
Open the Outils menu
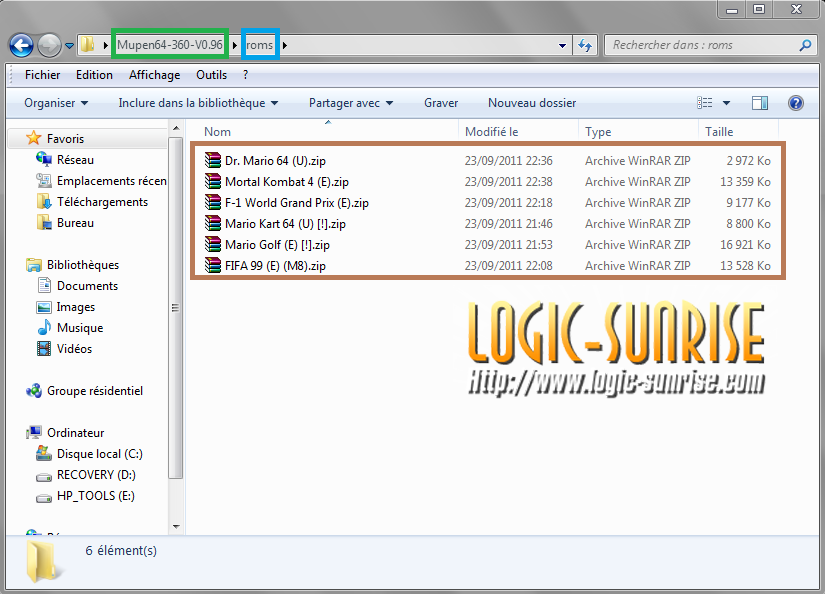(x=212, y=75)
